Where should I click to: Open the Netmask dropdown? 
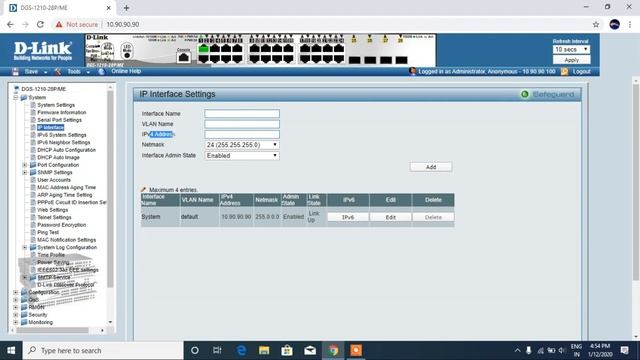coord(242,145)
